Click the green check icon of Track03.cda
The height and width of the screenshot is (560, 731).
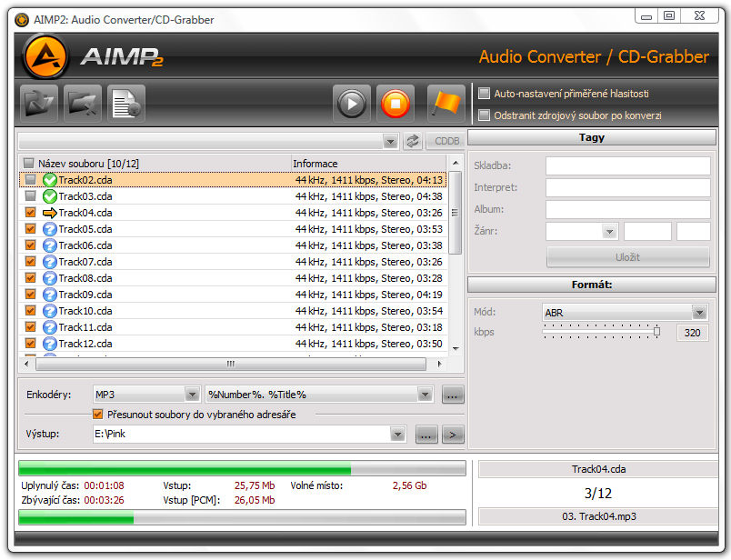(49, 196)
